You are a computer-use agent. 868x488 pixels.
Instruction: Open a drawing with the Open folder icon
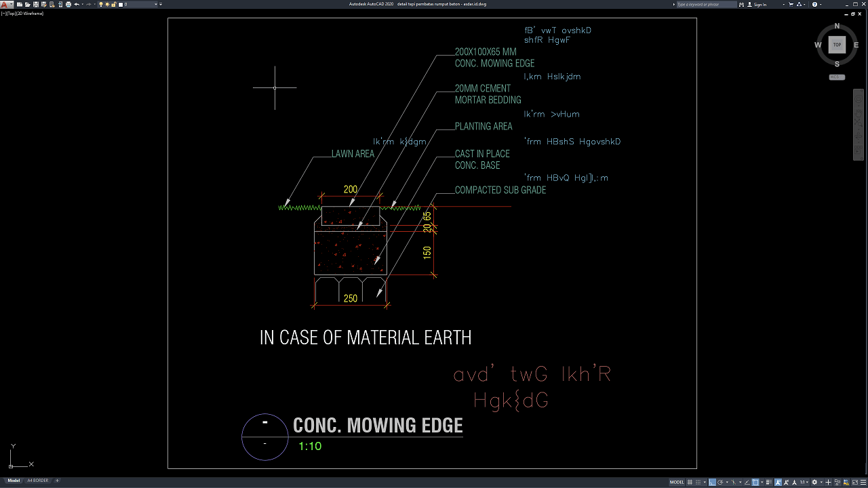(28, 4)
